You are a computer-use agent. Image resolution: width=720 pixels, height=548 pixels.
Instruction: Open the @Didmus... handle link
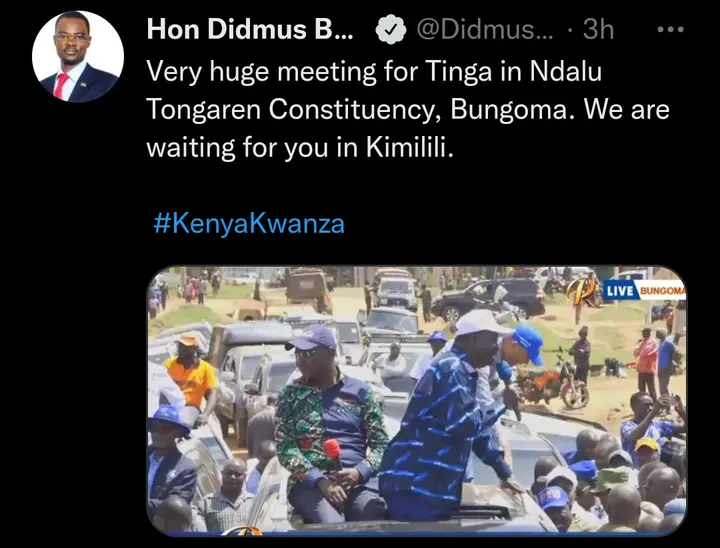[x=485, y=29]
